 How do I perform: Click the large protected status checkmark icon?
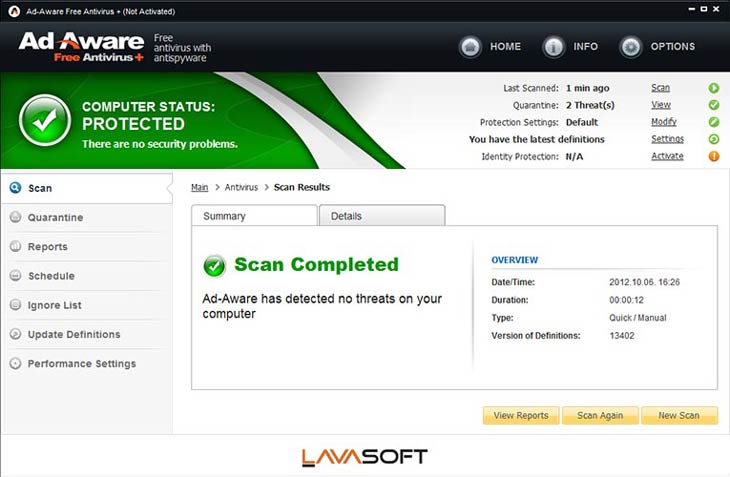tap(45, 121)
